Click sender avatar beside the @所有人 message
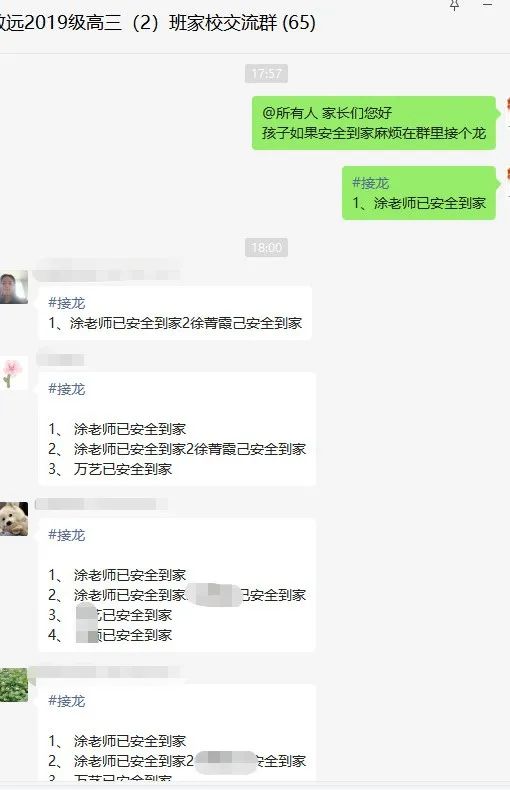 click(x=507, y=110)
